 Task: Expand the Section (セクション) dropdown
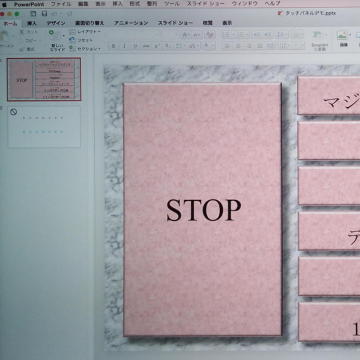(x=85, y=48)
